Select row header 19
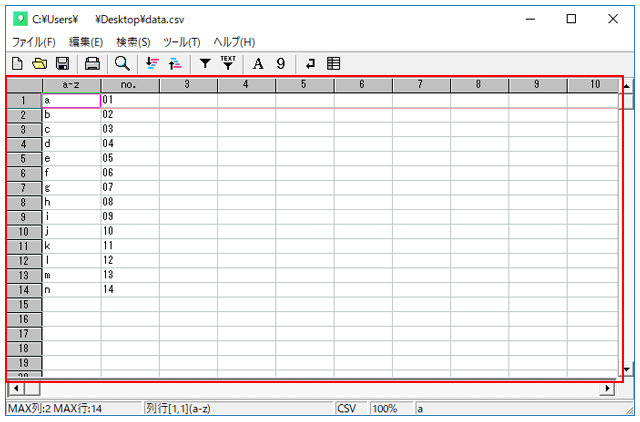Viewport: 640px width, 422px height. tap(24, 363)
